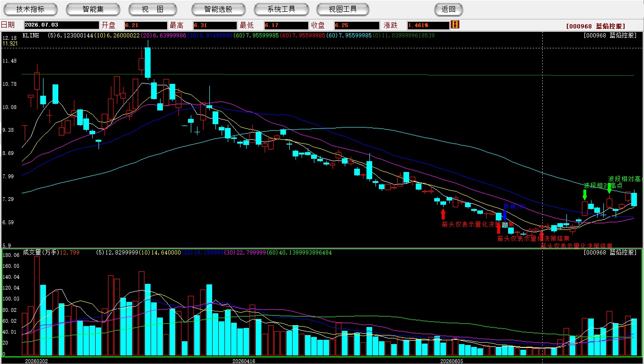644x364 pixels.
Task: Click the 日期 label
Action: tap(8, 25)
